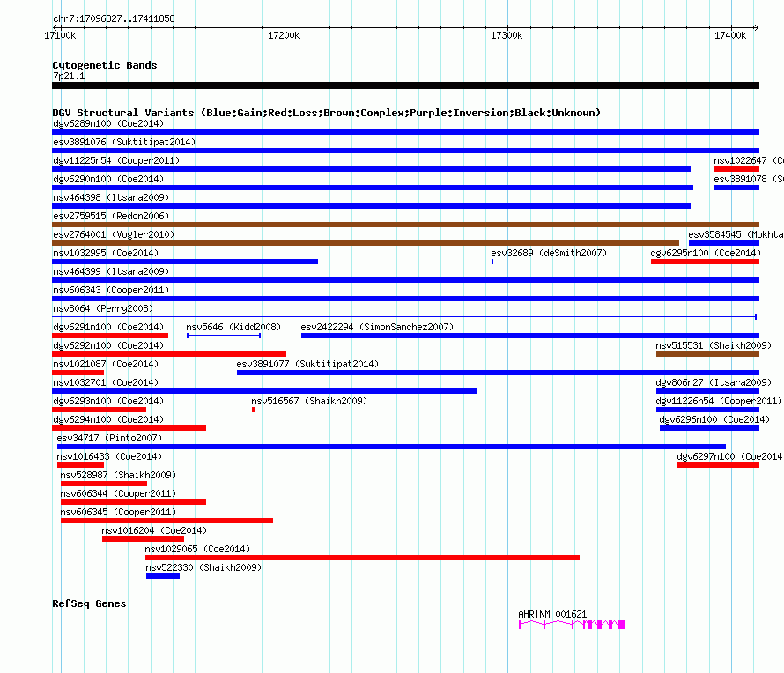Click the DGV Structural Variants track title
Image resolution: width=784 pixels, height=673 pixels.
pyautogui.click(x=326, y=113)
